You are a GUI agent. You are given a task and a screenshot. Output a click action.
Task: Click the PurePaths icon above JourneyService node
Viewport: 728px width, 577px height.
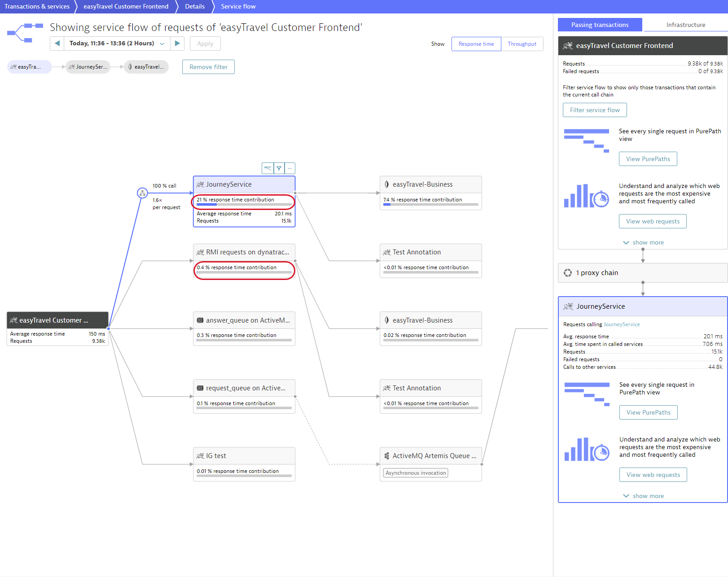point(268,168)
